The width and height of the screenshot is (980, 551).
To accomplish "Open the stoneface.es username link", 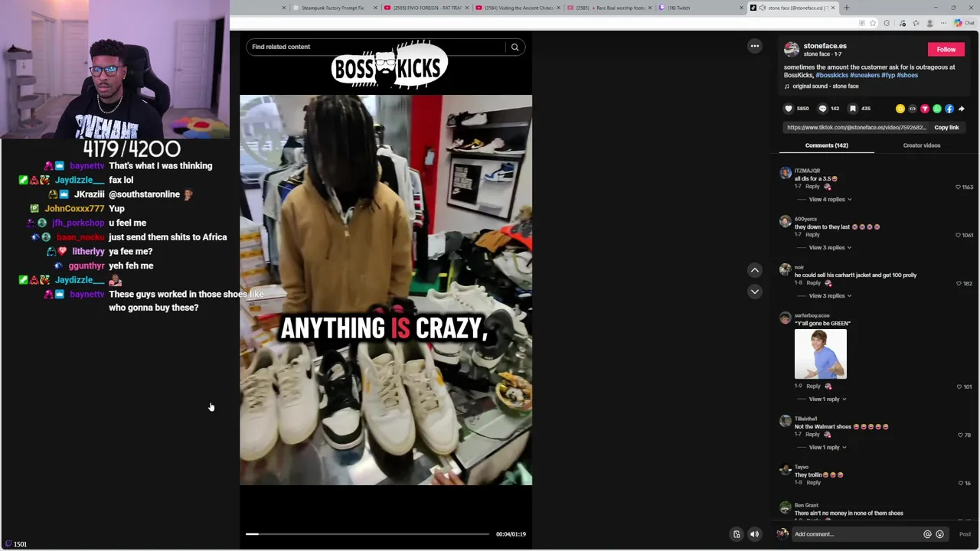I will coord(825,46).
